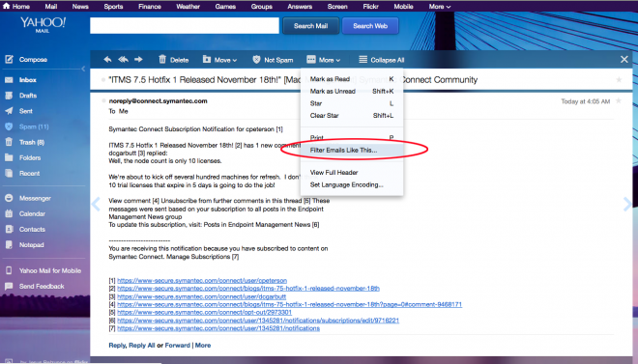
Task: Expand the Folders section
Action: click(x=30, y=157)
